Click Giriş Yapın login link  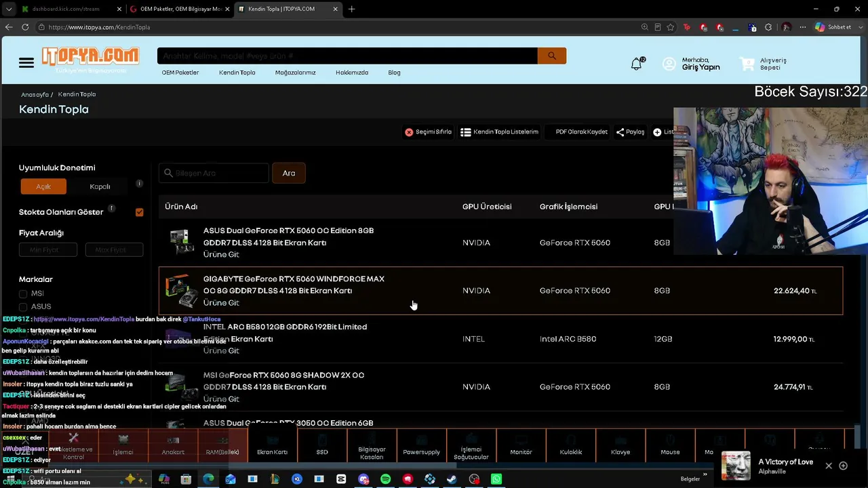pyautogui.click(x=701, y=67)
